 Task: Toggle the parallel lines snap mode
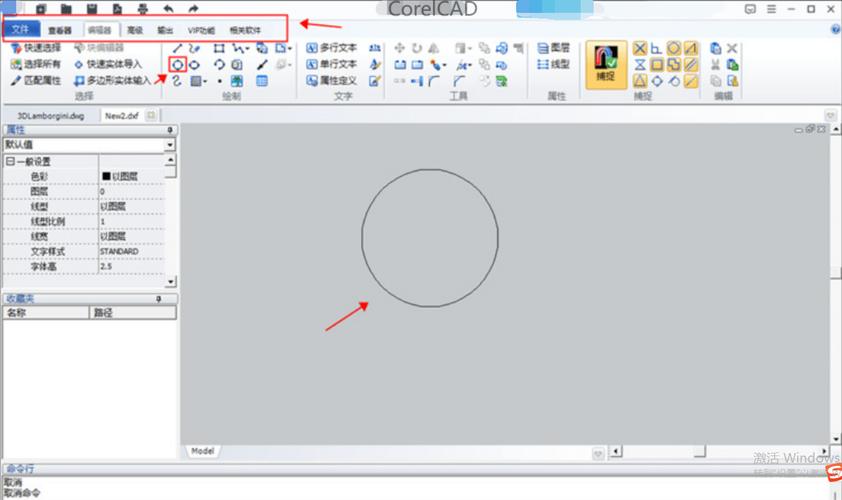[x=691, y=65]
